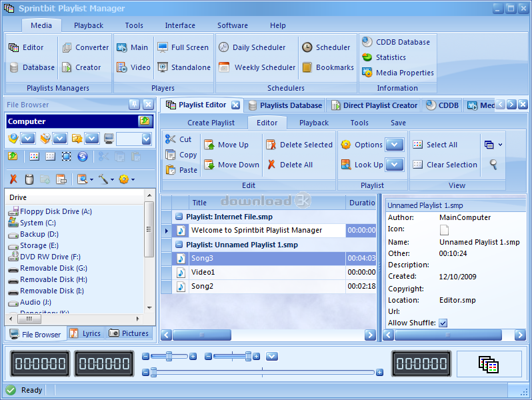The width and height of the screenshot is (532, 400).
Task: Click the Title column header
Action: tap(267, 203)
